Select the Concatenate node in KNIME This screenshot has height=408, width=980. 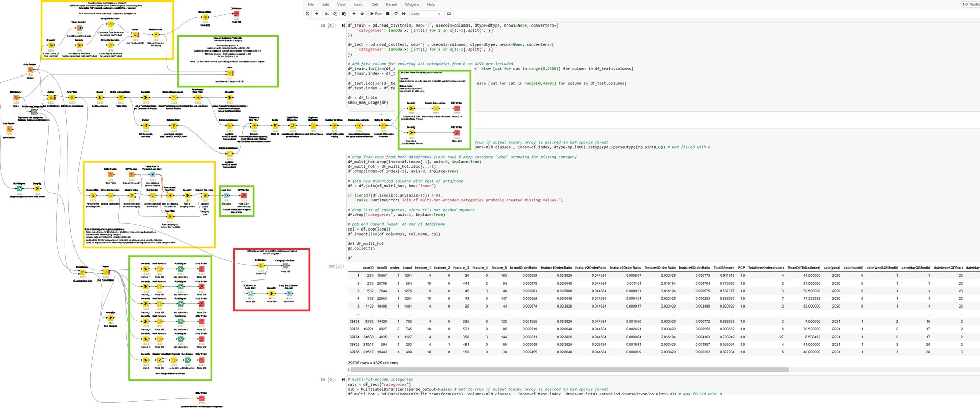click(83, 272)
